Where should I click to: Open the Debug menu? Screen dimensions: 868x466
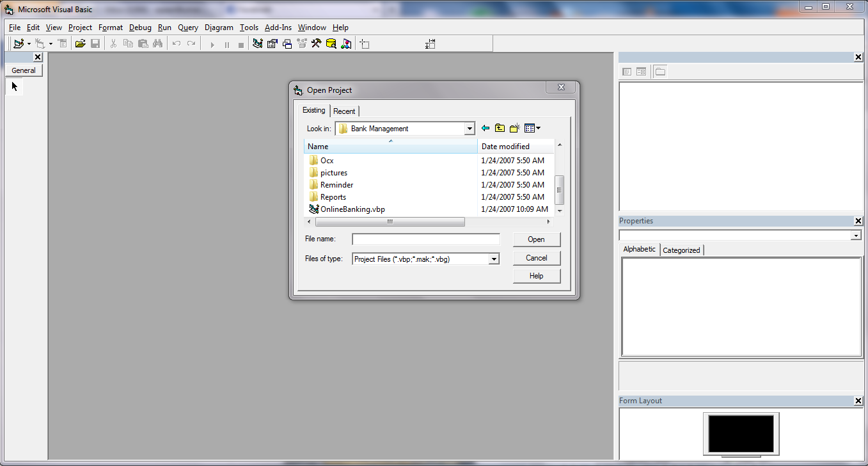coord(140,28)
